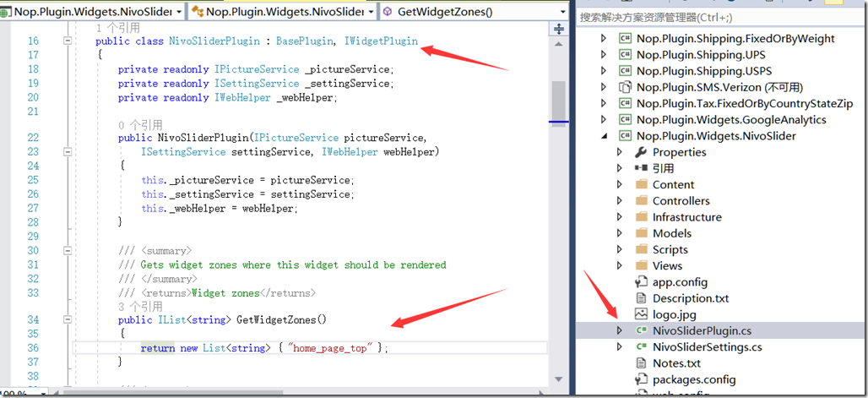Screen dimensions: 868x398
Task: Click the Widgets.GoogleAnalytics project icon
Action: 625,120
